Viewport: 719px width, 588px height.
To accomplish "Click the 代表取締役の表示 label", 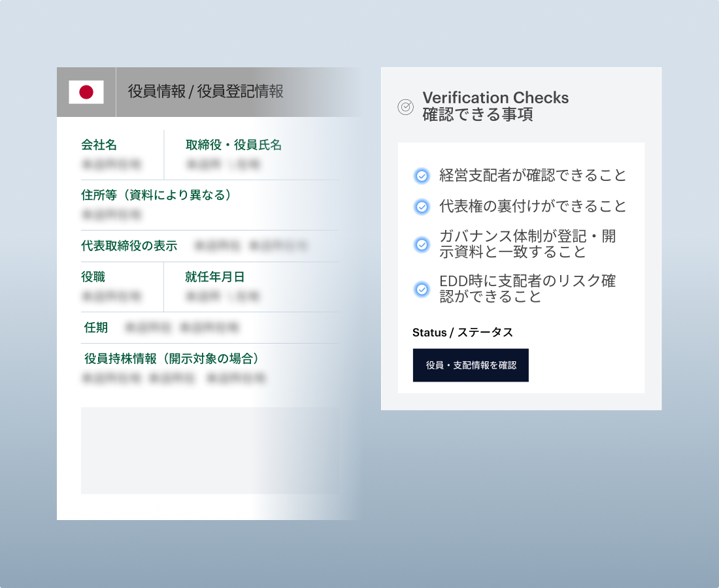I will 129,246.
